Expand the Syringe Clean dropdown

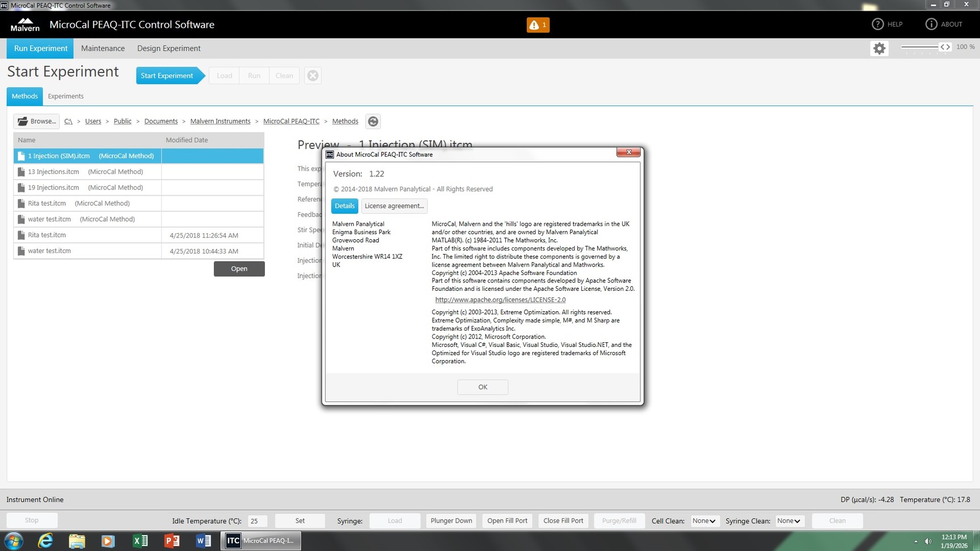tap(789, 521)
